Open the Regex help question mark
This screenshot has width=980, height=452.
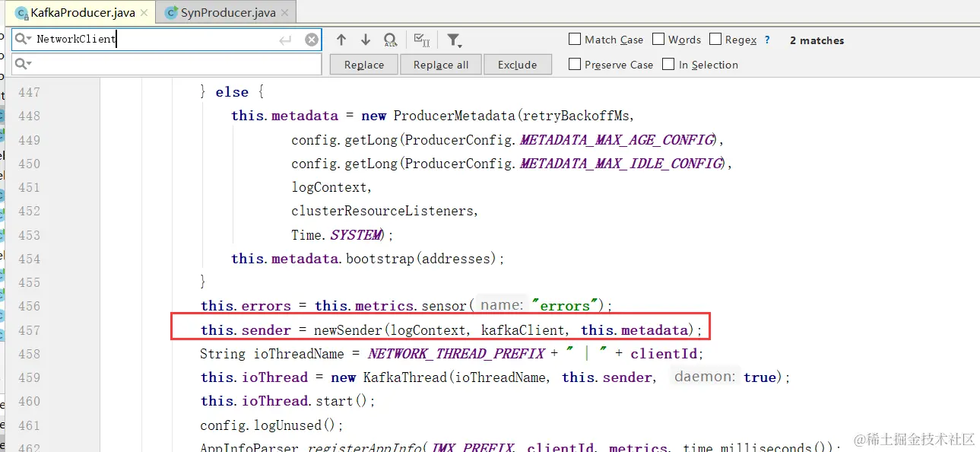(767, 40)
